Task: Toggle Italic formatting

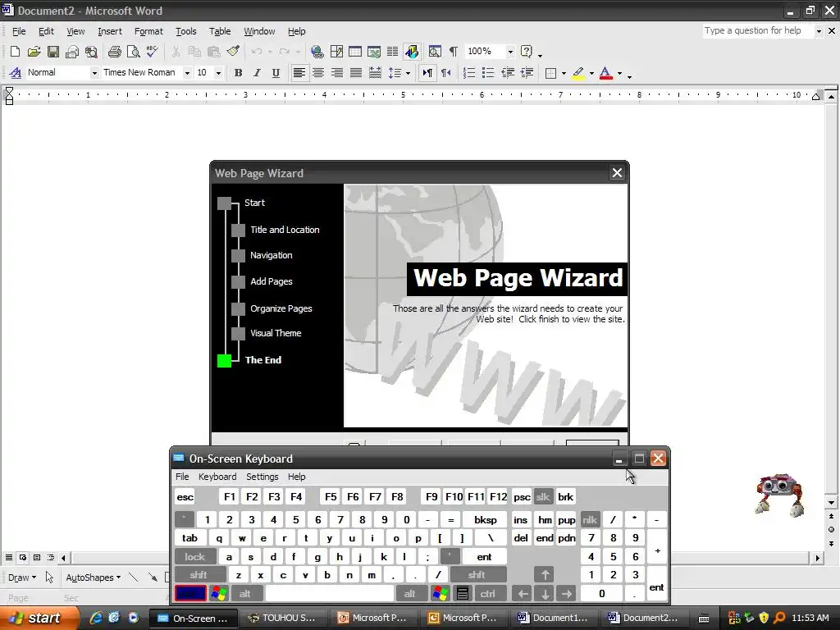Action: pyautogui.click(x=257, y=73)
